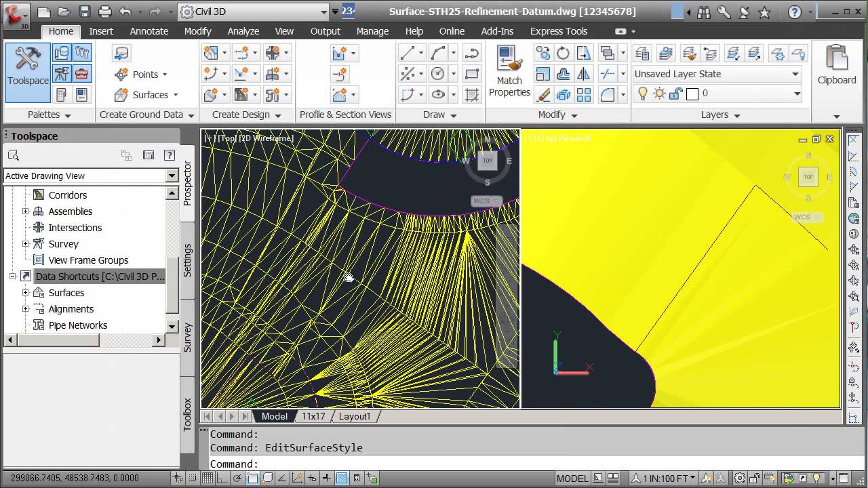Click the Open folder icon in quick access toolbar

point(64,12)
